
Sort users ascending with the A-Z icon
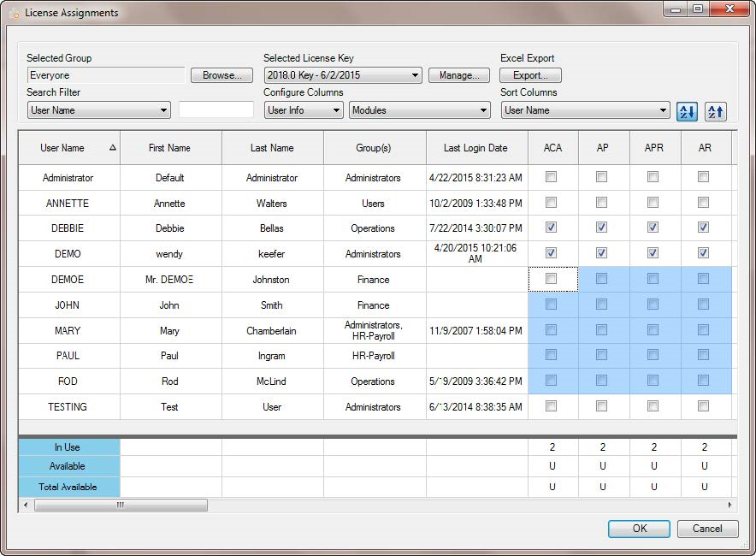(x=687, y=111)
